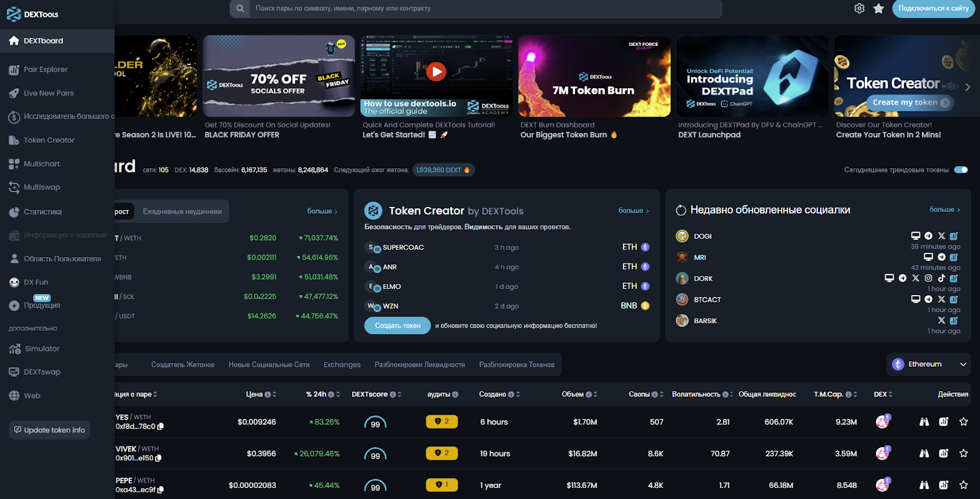
Task: Click больше in the Недавно обновленные социалки panel
Action: click(944, 209)
